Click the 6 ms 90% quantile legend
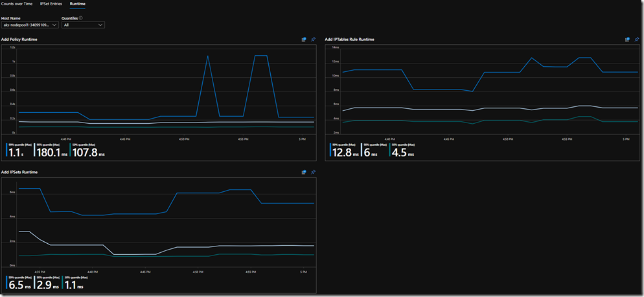 pyautogui.click(x=373, y=150)
